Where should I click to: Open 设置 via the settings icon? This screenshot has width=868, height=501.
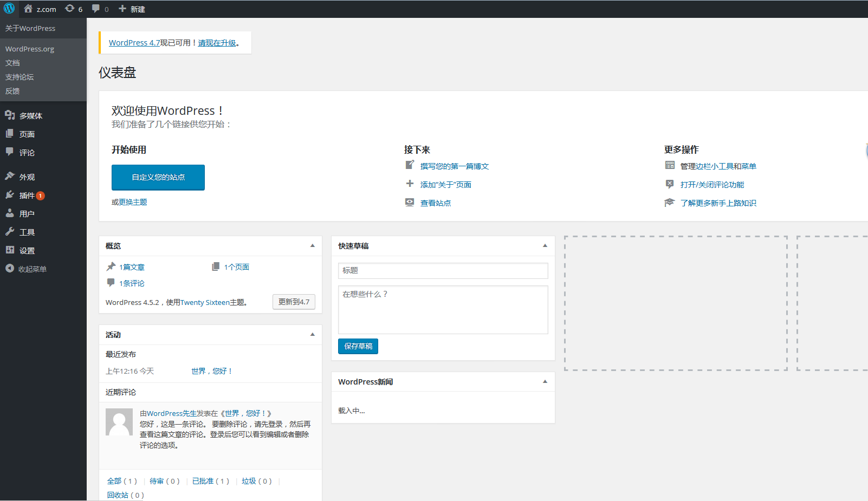[10, 250]
